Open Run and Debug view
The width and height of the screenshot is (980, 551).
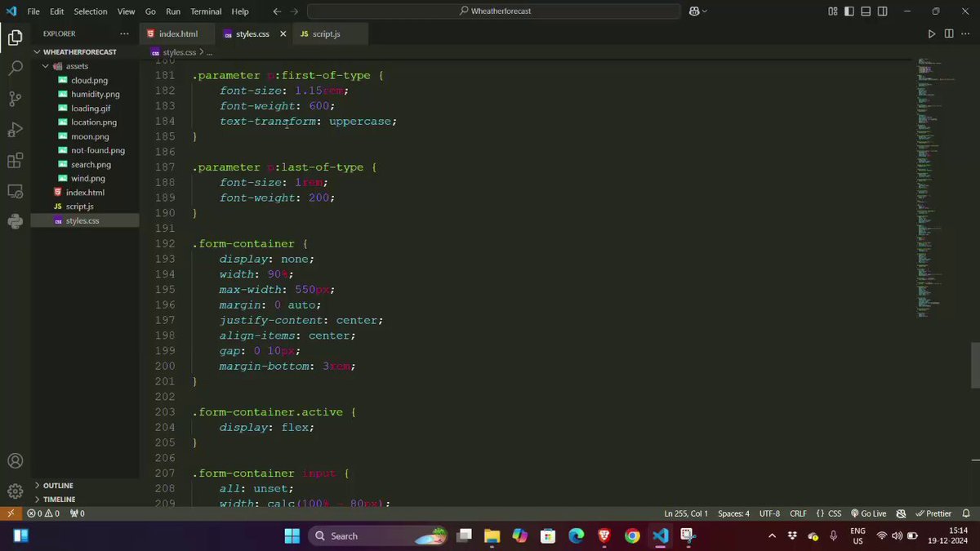coord(15,130)
